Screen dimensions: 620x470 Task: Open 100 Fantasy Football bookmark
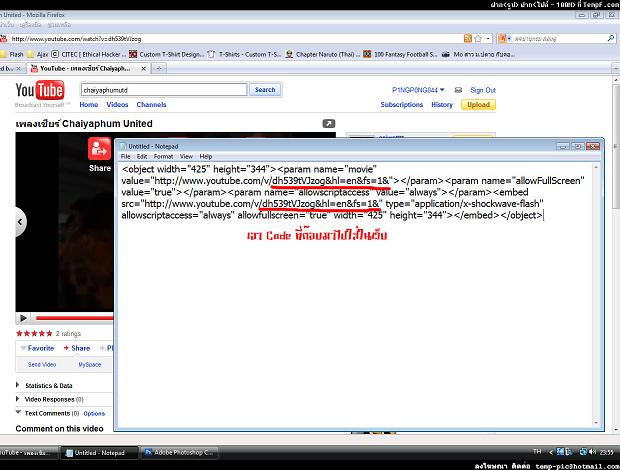(x=400, y=54)
